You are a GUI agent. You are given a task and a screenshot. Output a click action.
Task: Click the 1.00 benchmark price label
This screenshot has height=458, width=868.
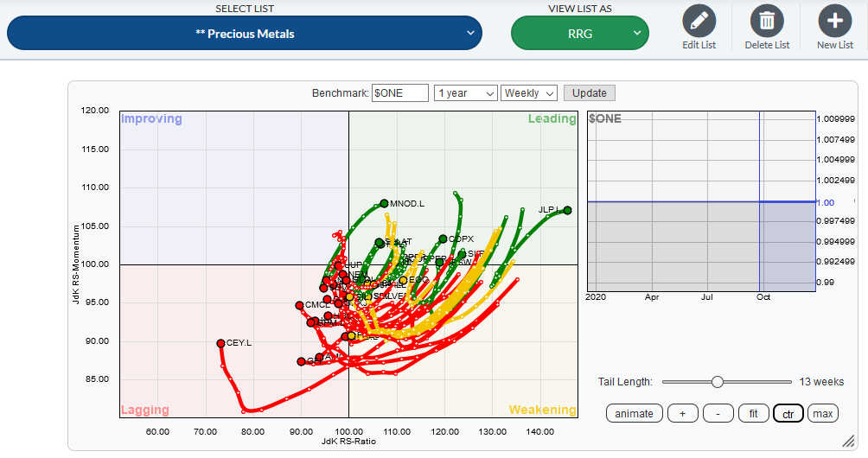(x=826, y=202)
